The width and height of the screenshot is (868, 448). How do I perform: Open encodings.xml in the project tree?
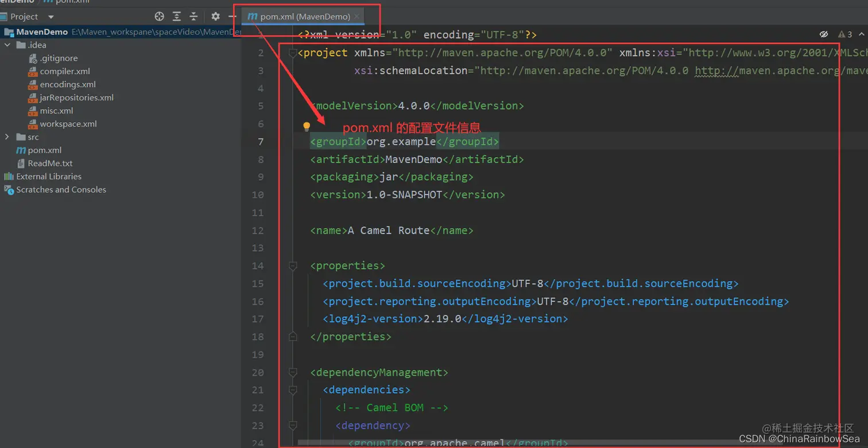point(68,84)
